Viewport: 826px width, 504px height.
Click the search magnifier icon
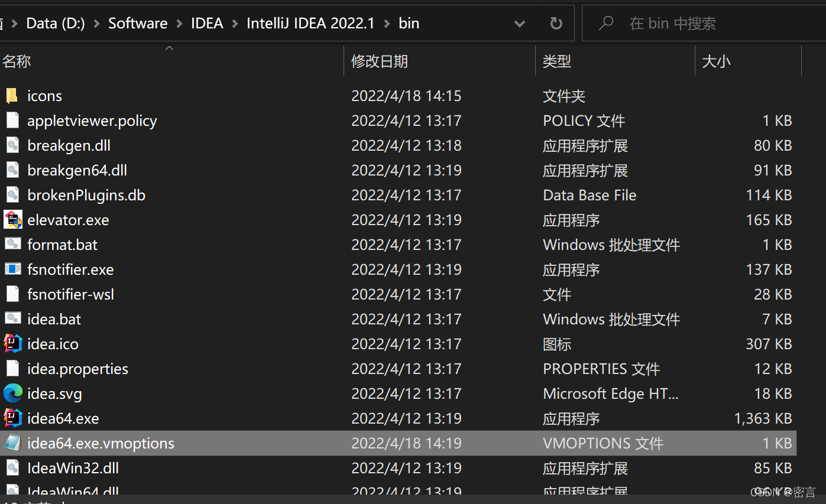[606, 23]
